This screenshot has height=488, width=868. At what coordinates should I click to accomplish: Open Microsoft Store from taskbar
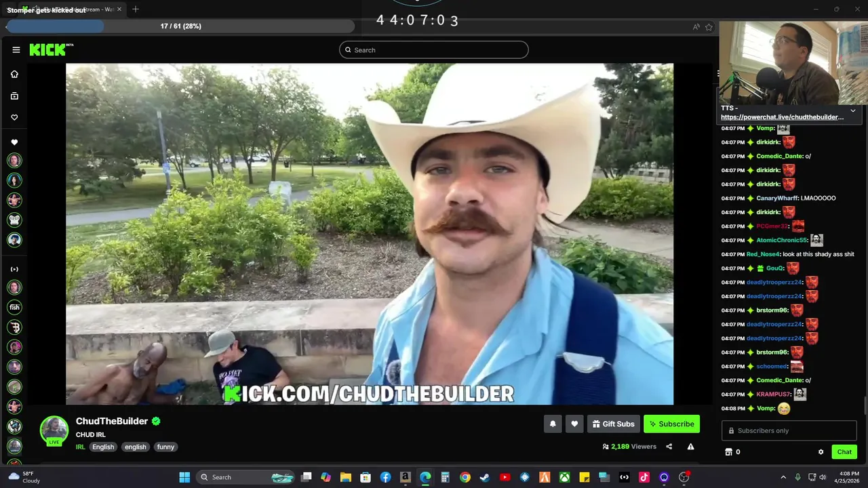tap(366, 477)
